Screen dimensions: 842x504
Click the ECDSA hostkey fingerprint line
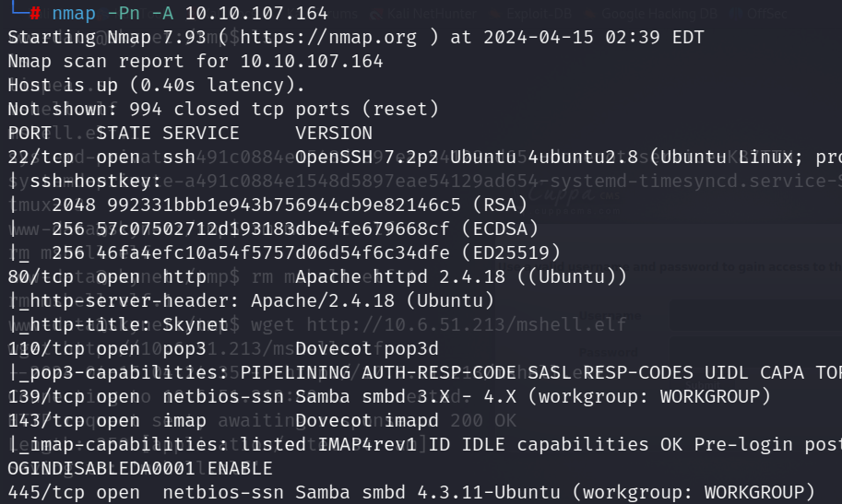coord(295,229)
